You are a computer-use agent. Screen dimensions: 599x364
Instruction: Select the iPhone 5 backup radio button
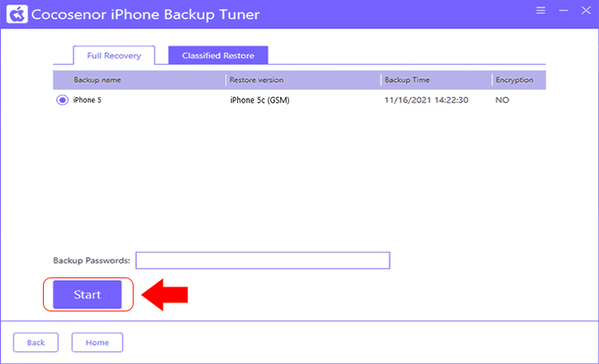pos(62,100)
